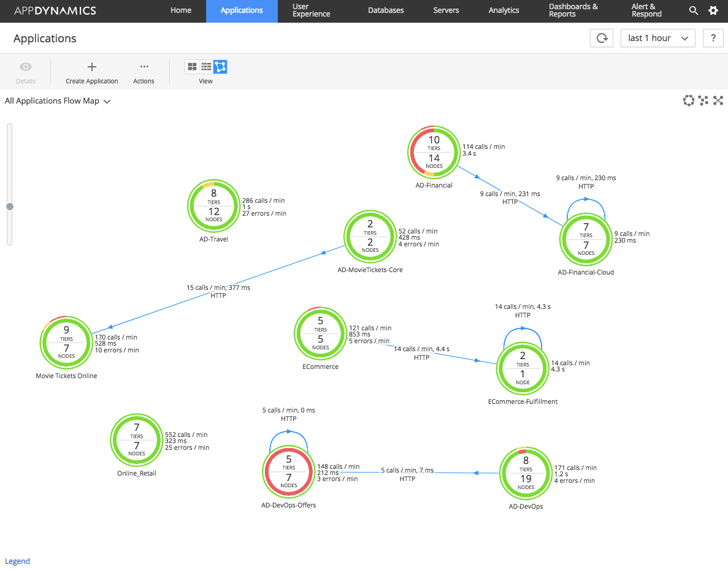Click the search magnifier icon
The image size is (728, 570).
point(693,10)
